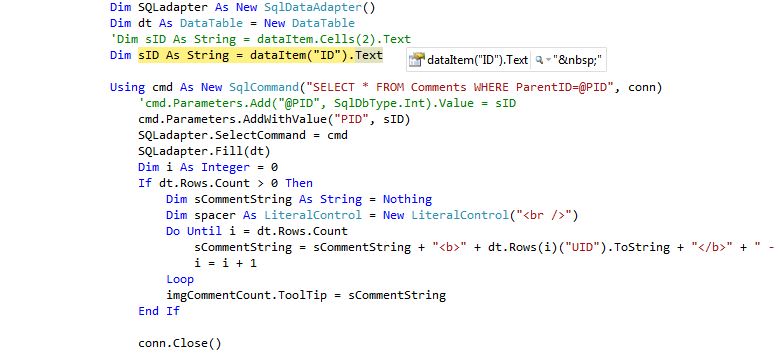This screenshot has height=362, width=779.
Task: Click the SqlCommand type name
Action: click(264, 87)
